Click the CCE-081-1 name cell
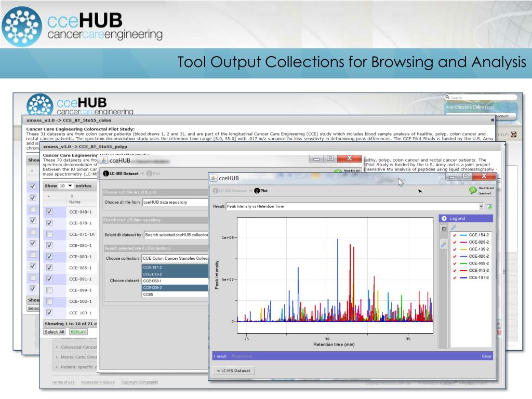Screen dimensions: 532x399 pyautogui.click(x=81, y=245)
